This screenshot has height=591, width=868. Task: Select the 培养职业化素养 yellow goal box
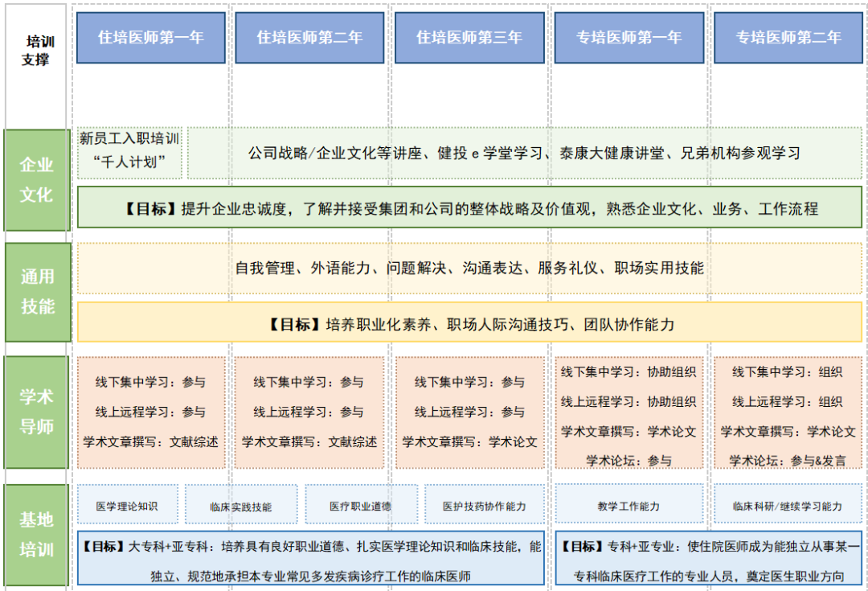pos(469,324)
